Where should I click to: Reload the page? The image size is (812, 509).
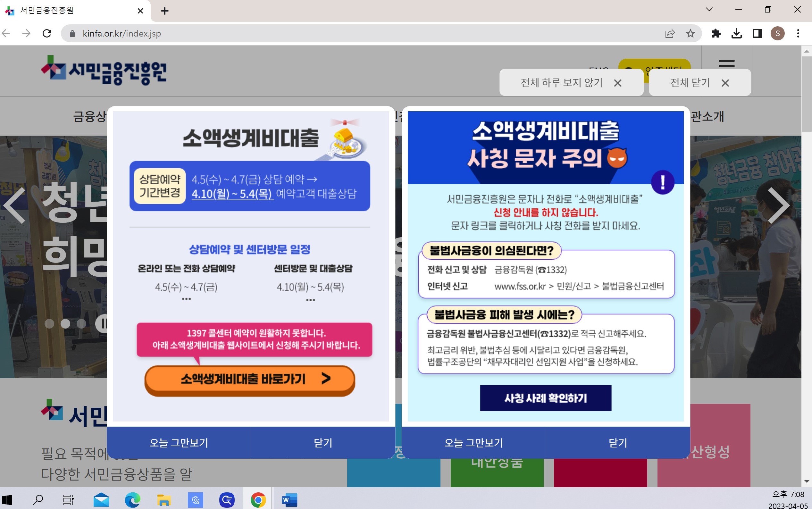(47, 33)
